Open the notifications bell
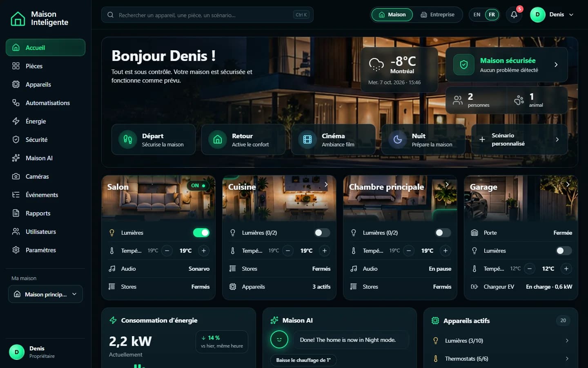This screenshot has width=588, height=368. click(x=514, y=15)
